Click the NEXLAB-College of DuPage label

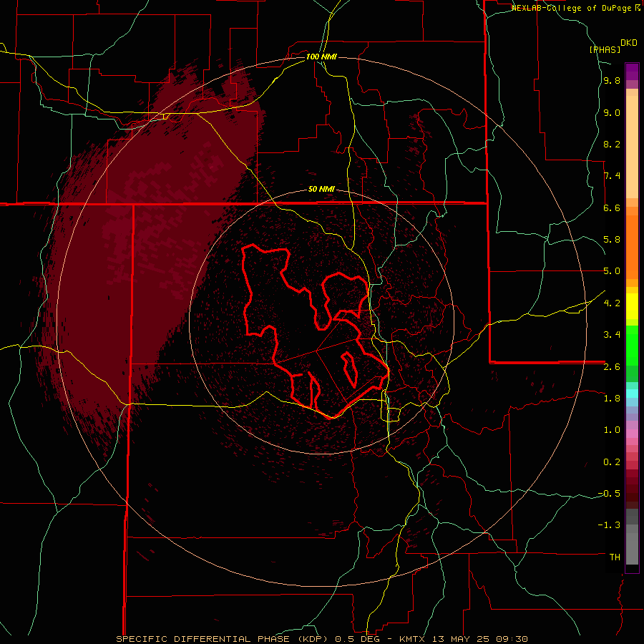point(572,8)
